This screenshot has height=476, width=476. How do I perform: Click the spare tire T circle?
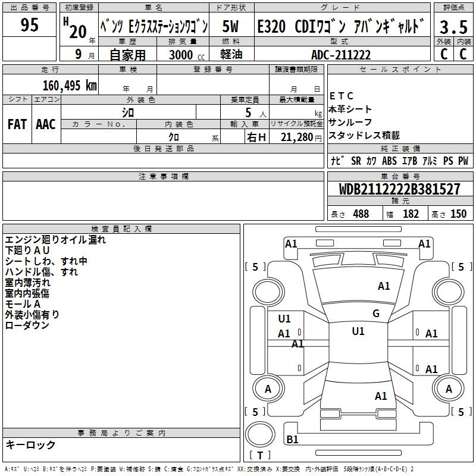click(x=260, y=434)
